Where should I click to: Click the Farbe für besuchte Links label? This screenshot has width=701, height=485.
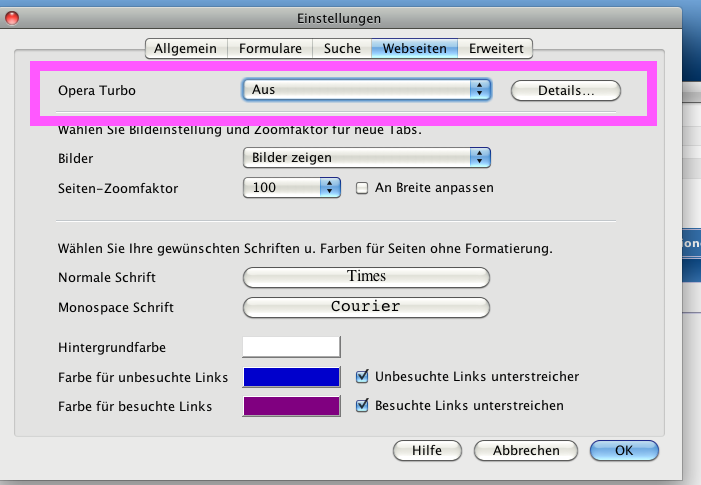[x=135, y=407]
